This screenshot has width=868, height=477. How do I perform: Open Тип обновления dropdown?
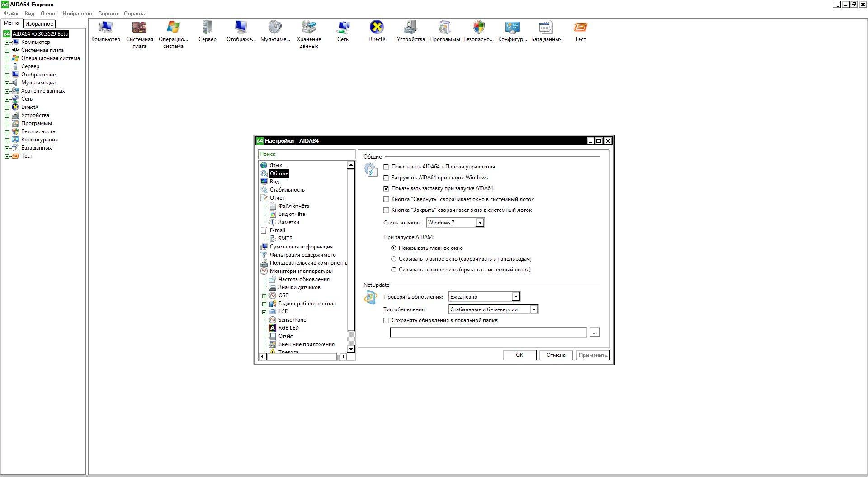click(493, 309)
